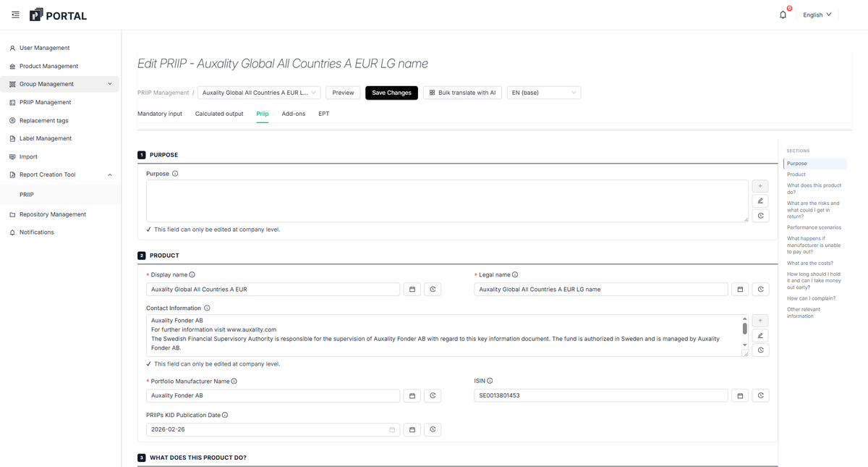Image resolution: width=868 pixels, height=467 pixels.
Task: Open Repository Management
Action: [52, 214]
